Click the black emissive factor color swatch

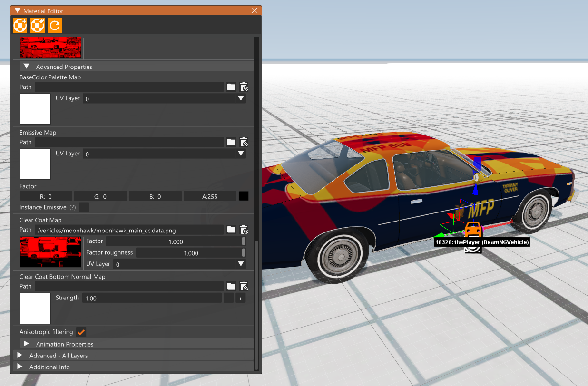(244, 196)
